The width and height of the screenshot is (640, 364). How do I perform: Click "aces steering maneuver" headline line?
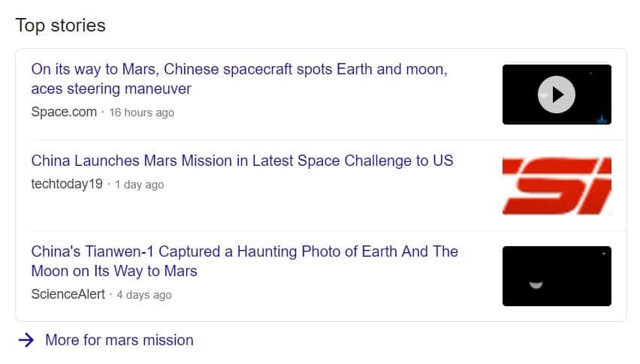coord(111,89)
